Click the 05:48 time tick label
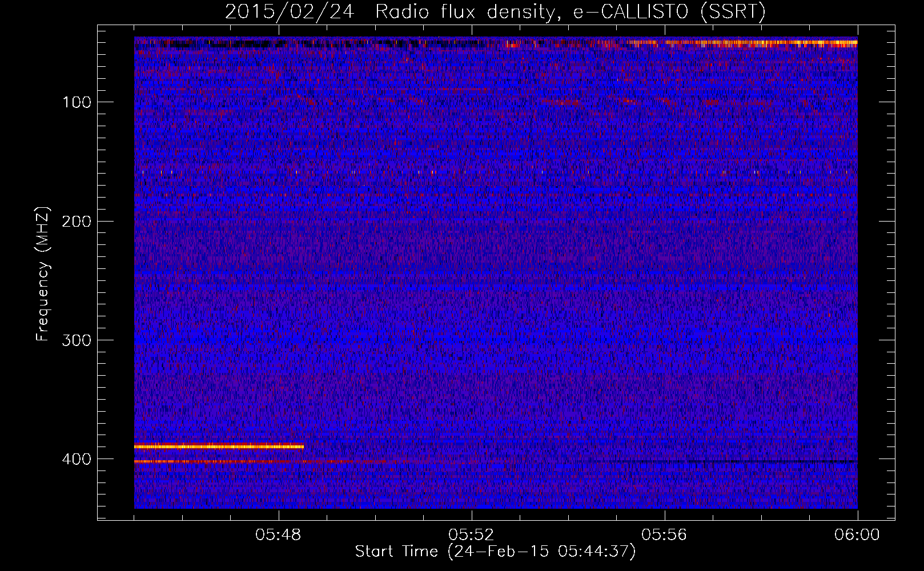Viewport: 924px width, 571px height. (279, 535)
